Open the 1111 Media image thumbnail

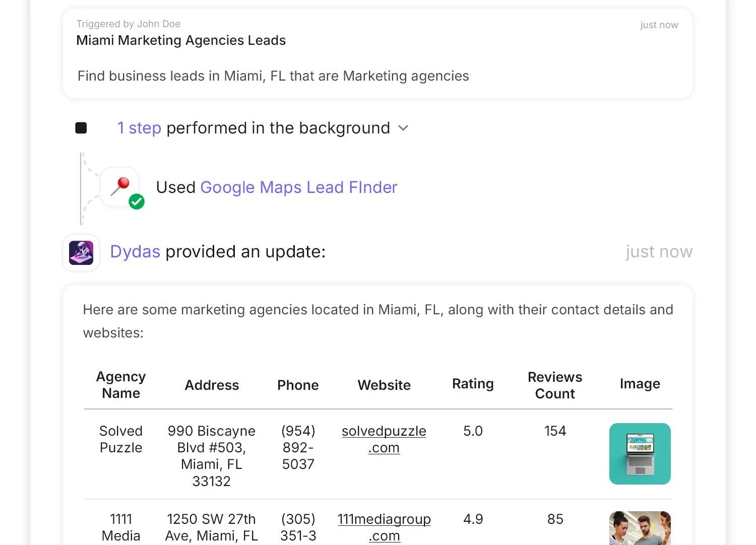(x=640, y=528)
